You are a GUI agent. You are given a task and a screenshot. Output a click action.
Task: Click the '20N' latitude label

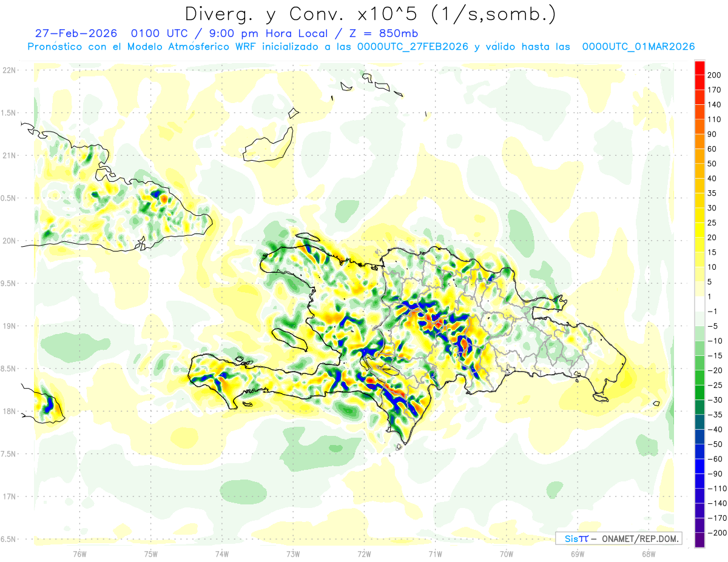[8, 241]
